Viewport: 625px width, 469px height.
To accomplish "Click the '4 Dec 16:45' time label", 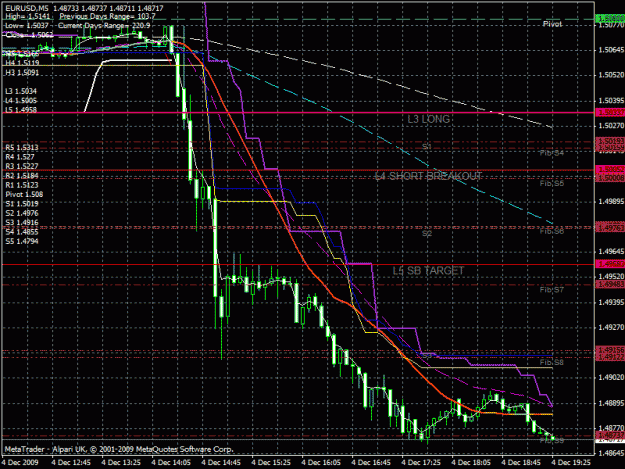I will tap(371, 463).
